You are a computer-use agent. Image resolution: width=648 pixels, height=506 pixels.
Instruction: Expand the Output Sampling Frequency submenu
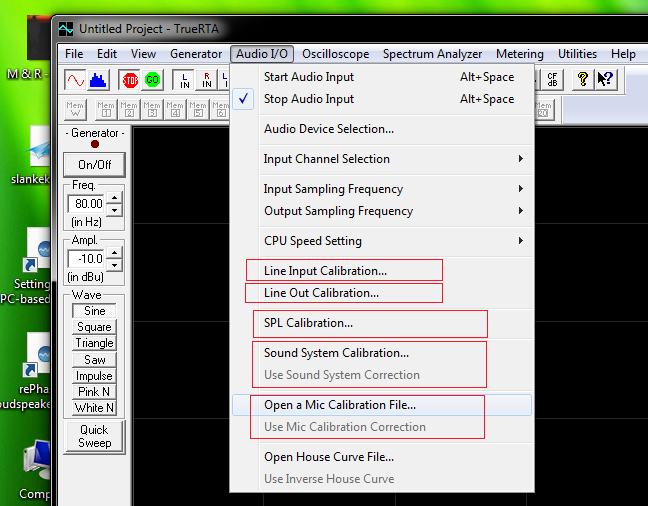pyautogui.click(x=382, y=211)
